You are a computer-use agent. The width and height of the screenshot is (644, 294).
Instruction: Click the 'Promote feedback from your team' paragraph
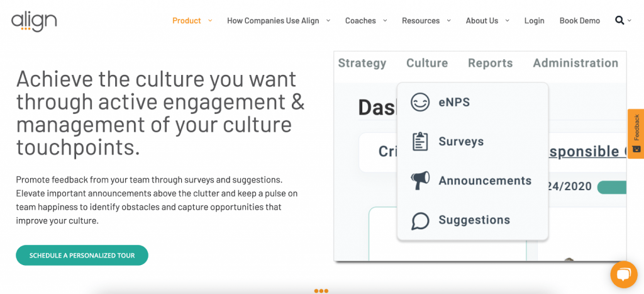pyautogui.click(x=157, y=200)
